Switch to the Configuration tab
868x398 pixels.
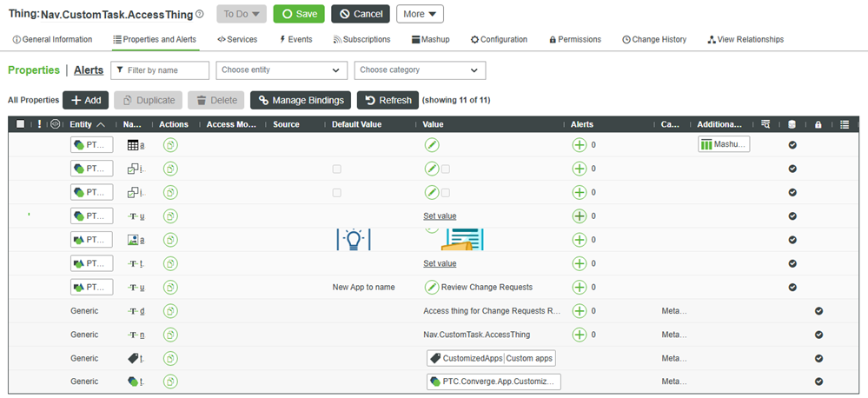tap(499, 39)
